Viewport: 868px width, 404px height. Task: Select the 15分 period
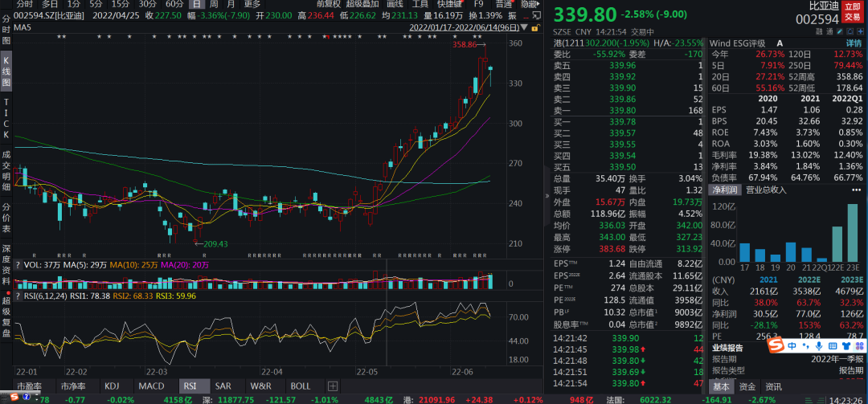tap(120, 4)
